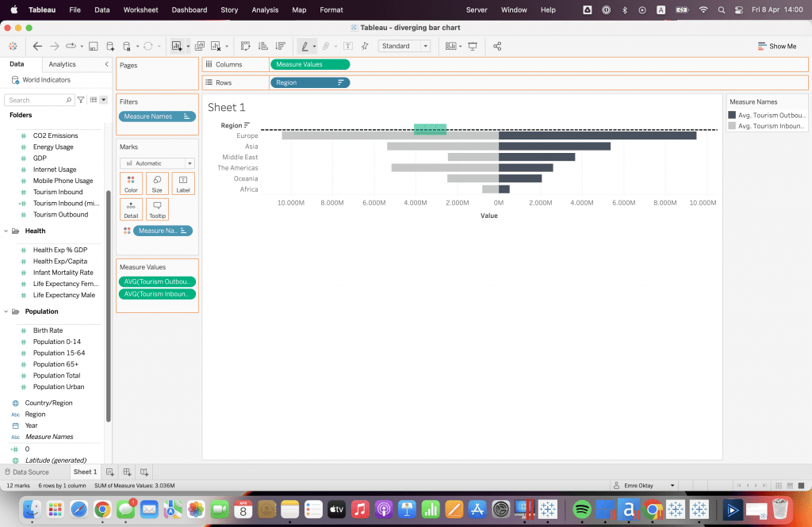The image size is (812, 527).
Task: Collapse the Data pane with the chevron
Action: pyautogui.click(x=107, y=64)
